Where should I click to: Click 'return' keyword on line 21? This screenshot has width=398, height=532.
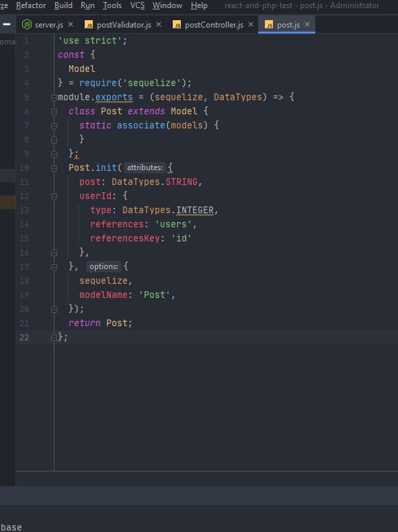coord(85,323)
